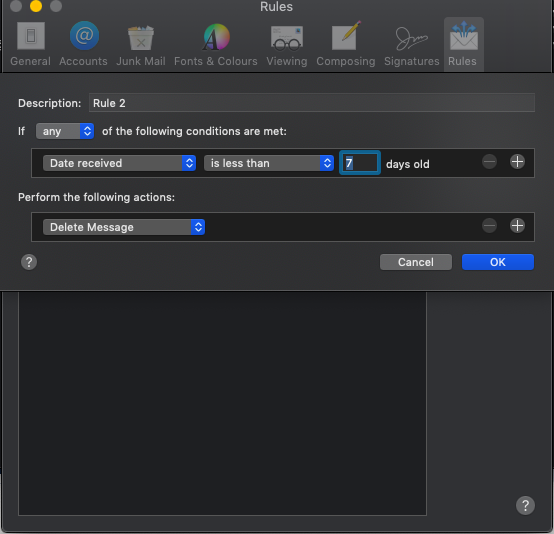The image size is (554, 534).
Task: Open the any/all conditions dropdown
Action: click(65, 131)
